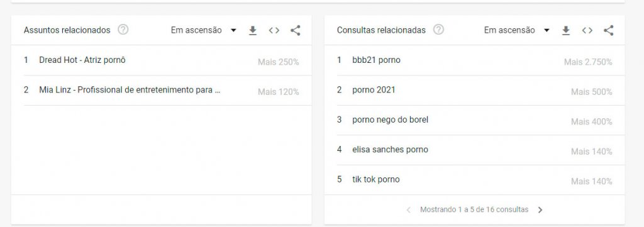The height and width of the screenshot is (227, 644).
Task: Share the Consultas relacionadas panel
Action: point(608,30)
